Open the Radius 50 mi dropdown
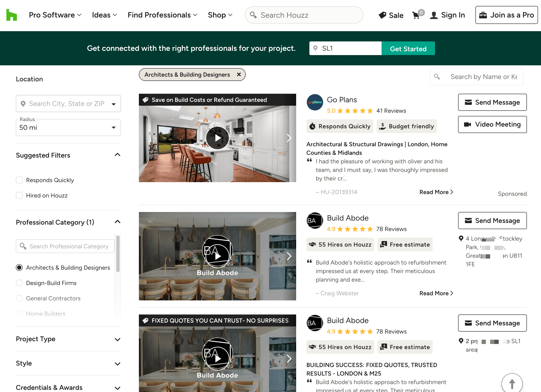The width and height of the screenshot is (541, 392). click(68, 127)
